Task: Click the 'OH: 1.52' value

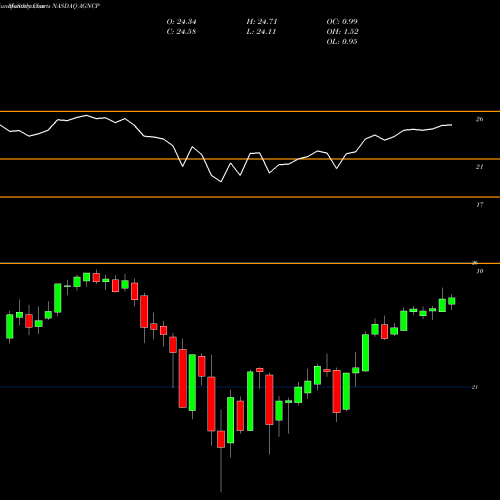Action: 342,32
